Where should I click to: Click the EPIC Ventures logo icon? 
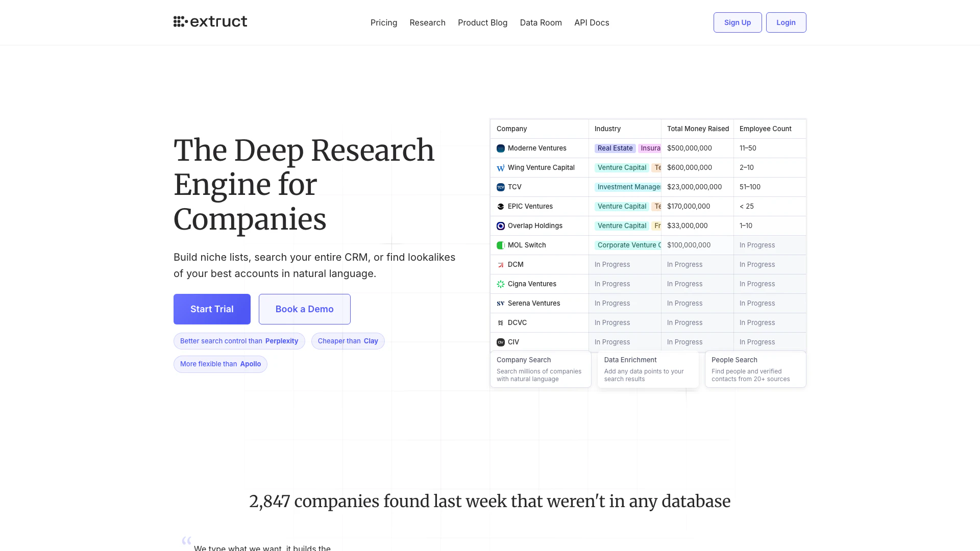pyautogui.click(x=501, y=207)
